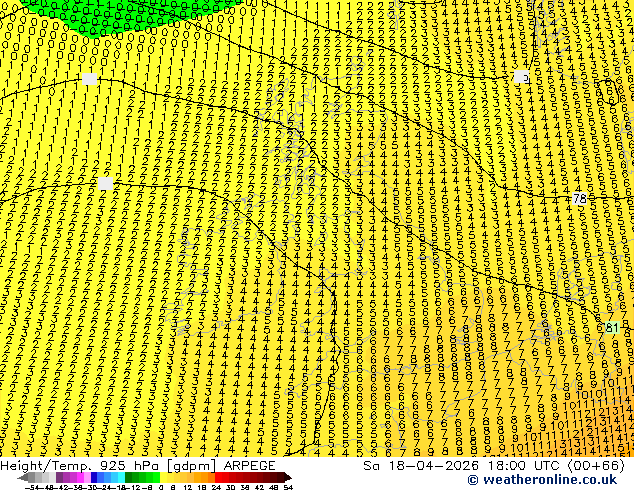The height and width of the screenshot is (490, 634).
Task: Pick the dark green swatch above -12 in legend
Action: [x=129, y=478]
